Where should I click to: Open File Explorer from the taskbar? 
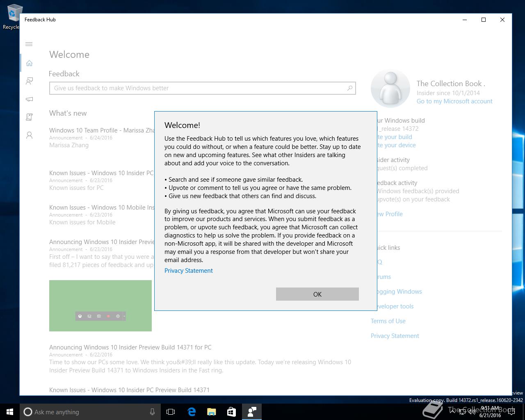tap(211, 412)
